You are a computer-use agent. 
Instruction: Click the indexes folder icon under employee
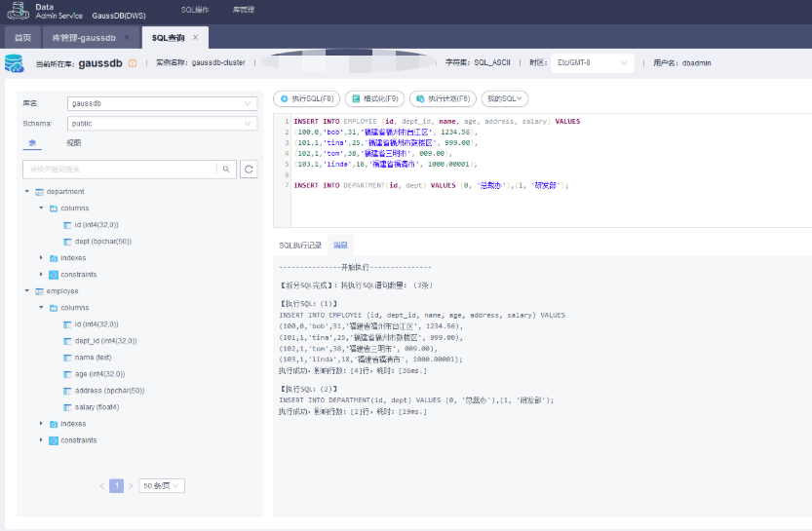click(x=54, y=424)
